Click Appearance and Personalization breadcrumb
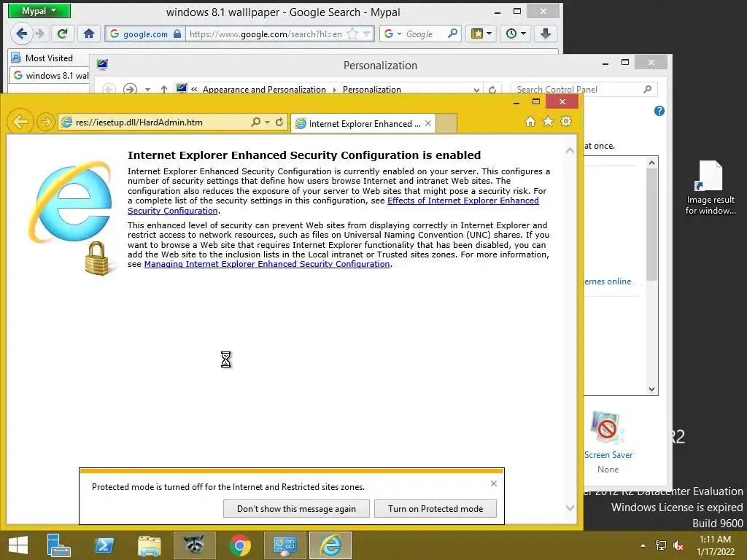The width and height of the screenshot is (747, 560). pyautogui.click(x=264, y=90)
